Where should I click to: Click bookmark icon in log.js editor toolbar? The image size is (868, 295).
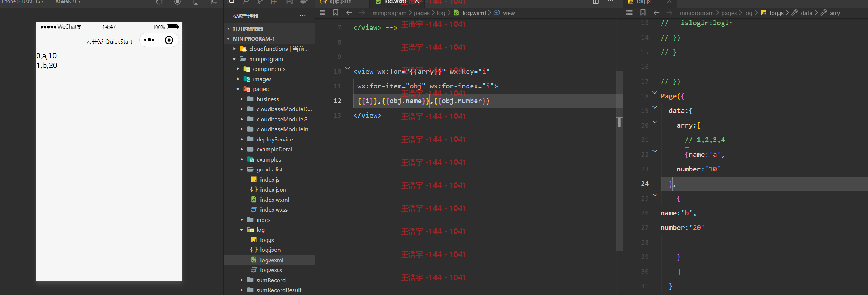pos(643,12)
